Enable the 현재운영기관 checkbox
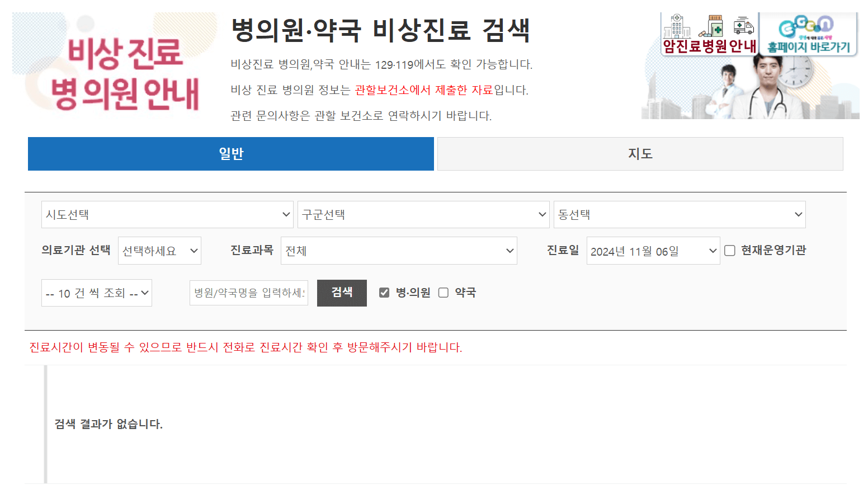The height and width of the screenshot is (499, 868). tap(729, 251)
